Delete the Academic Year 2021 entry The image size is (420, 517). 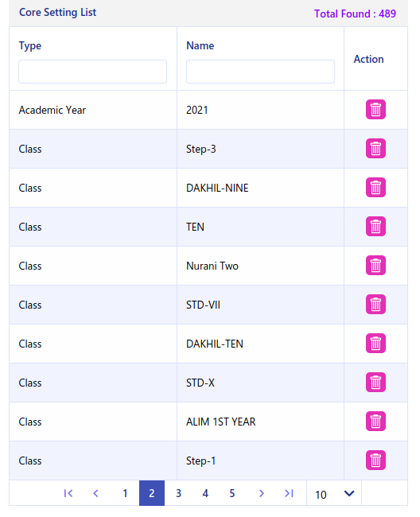tap(375, 110)
